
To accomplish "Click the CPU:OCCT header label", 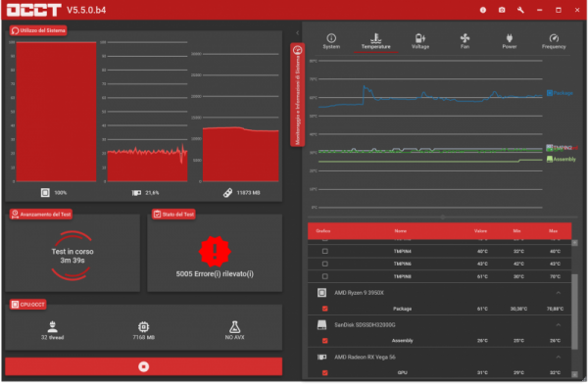I will pyautogui.click(x=28, y=305).
